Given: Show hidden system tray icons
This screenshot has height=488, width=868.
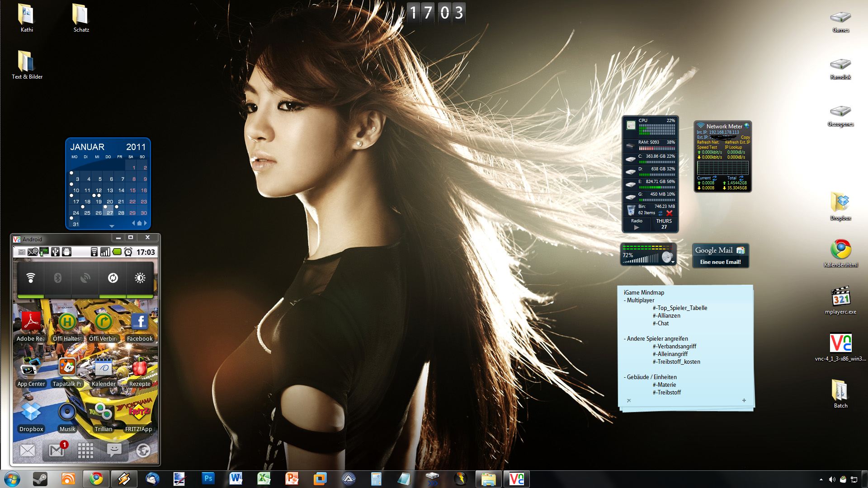Looking at the screenshot, I should 821,479.
